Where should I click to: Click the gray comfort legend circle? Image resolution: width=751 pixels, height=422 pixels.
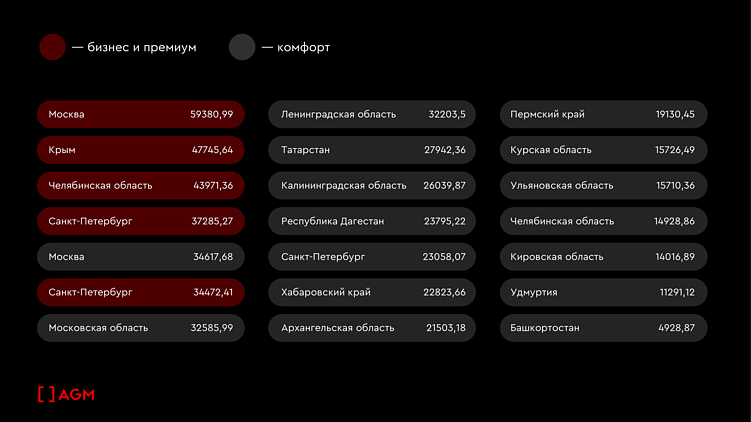(242, 47)
